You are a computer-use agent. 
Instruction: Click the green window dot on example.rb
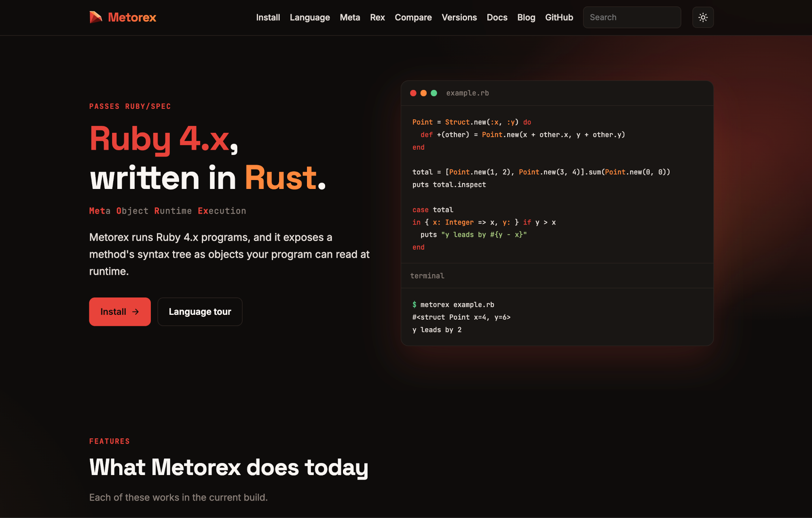434,93
